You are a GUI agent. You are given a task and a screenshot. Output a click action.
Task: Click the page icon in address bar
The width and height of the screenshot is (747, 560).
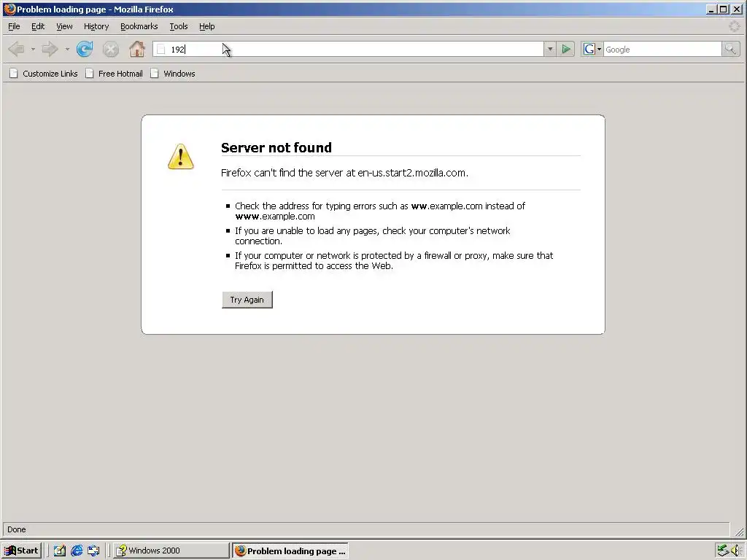point(161,50)
